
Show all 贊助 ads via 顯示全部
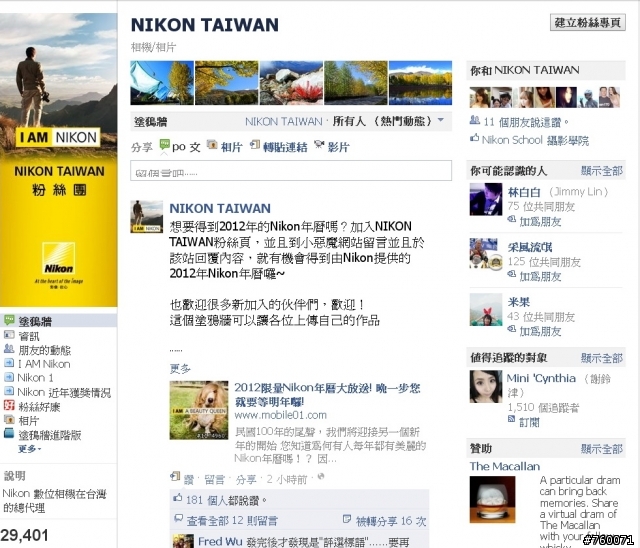602,449
